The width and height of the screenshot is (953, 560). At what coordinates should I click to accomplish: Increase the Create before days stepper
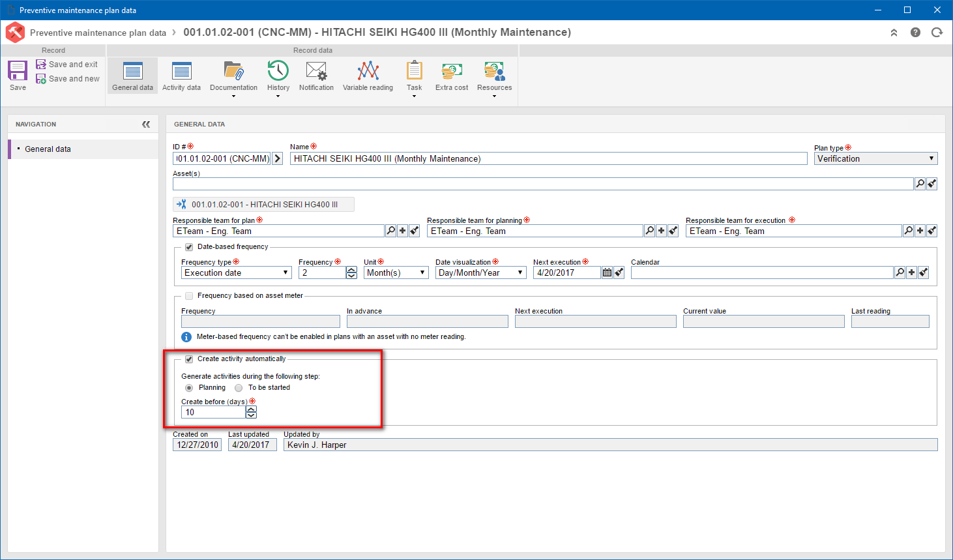251,409
